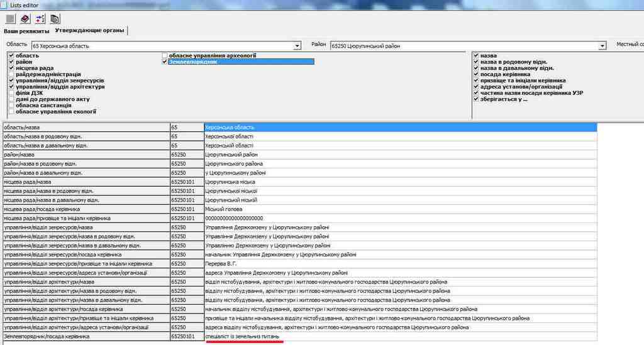
Task: Select value прізвище та ініціали начальника відділу
Action: [401, 319]
